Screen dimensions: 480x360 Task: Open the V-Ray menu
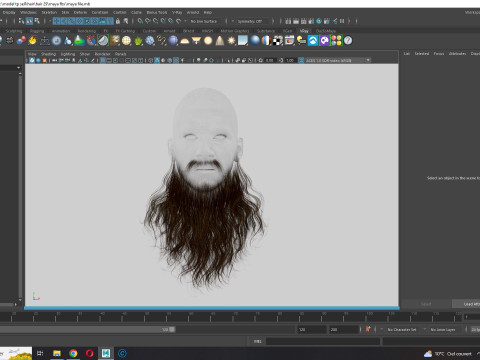coord(177,12)
